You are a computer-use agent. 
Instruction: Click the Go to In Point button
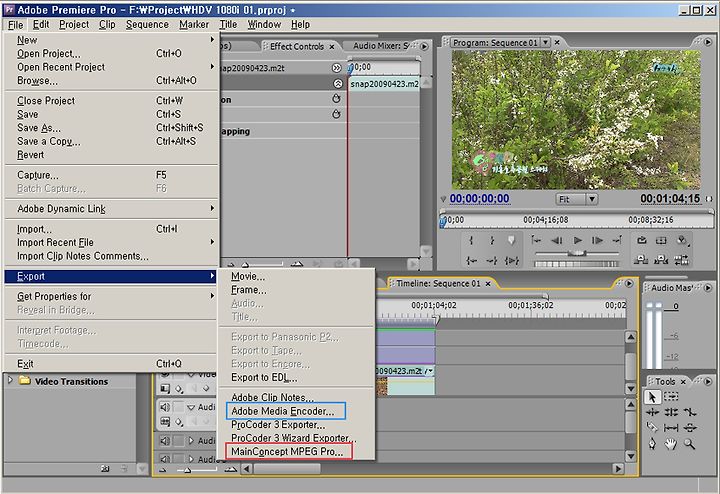[472, 261]
